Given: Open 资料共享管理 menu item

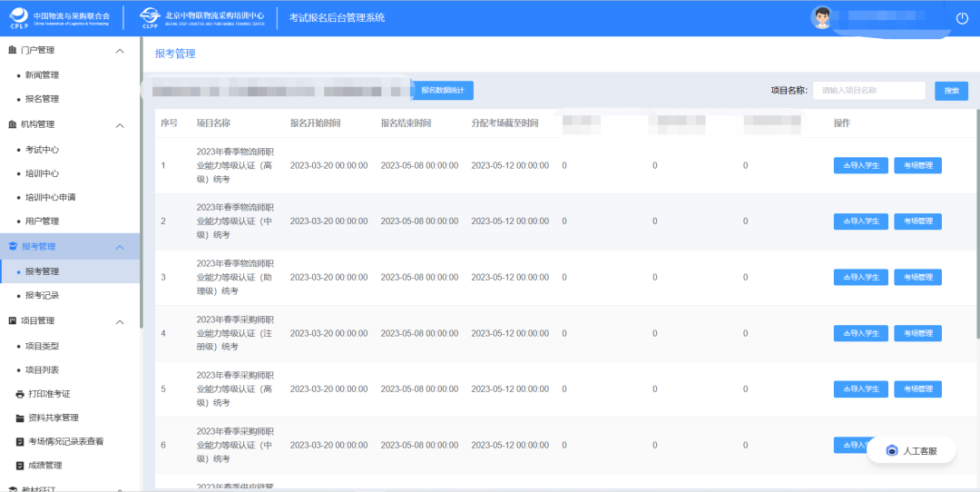Looking at the screenshot, I should (x=54, y=418).
